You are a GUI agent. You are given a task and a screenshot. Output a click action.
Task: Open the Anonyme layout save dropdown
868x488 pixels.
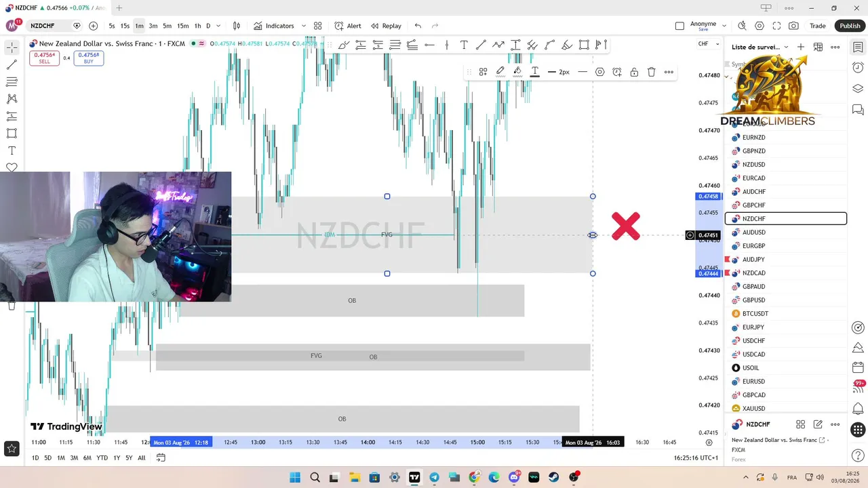725,26
